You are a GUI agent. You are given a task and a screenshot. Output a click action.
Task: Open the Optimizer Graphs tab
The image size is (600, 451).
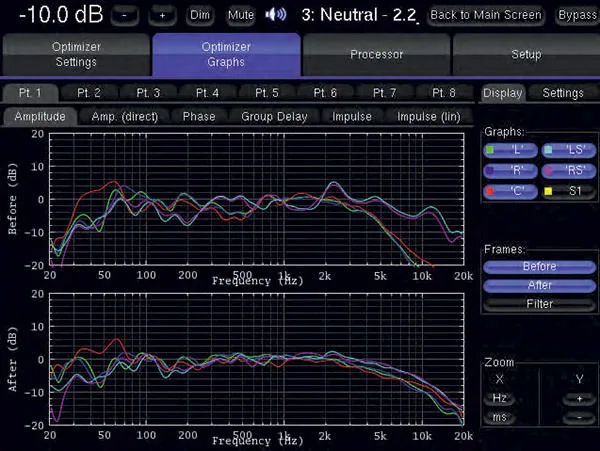[226, 54]
